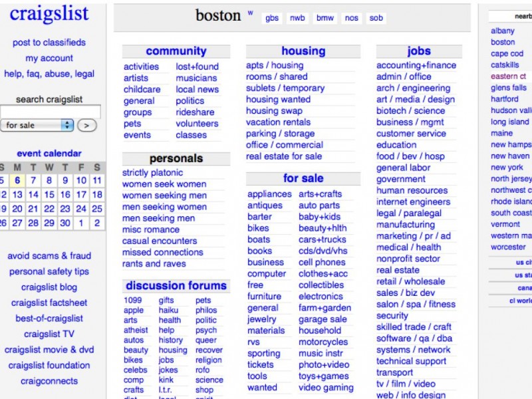The height and width of the screenshot is (399, 532).
Task: Browse community 'activities'
Action: 141,66
